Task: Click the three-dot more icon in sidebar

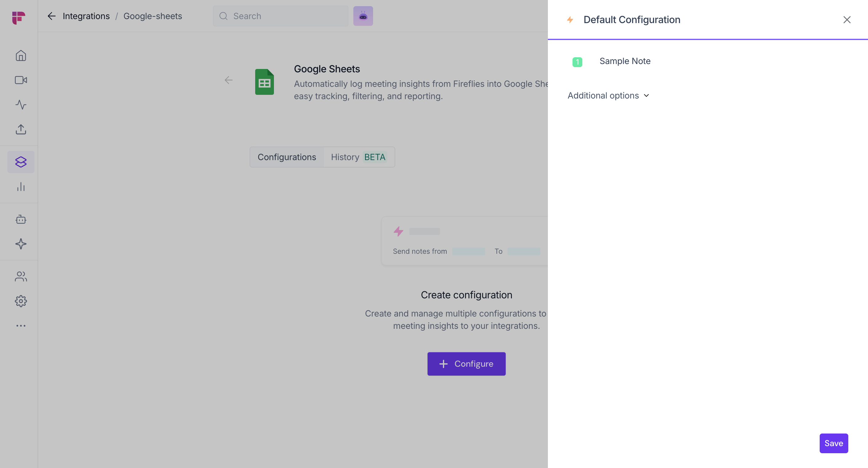Action: click(21, 326)
